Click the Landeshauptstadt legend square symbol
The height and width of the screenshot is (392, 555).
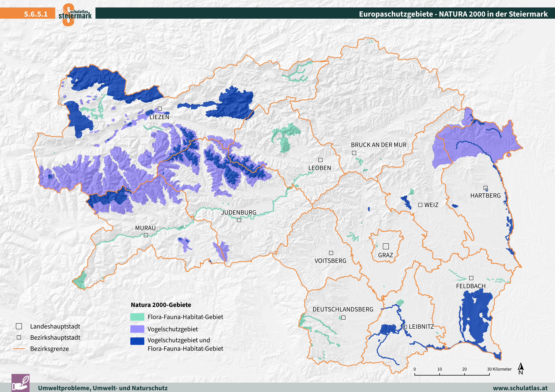[x=19, y=326]
